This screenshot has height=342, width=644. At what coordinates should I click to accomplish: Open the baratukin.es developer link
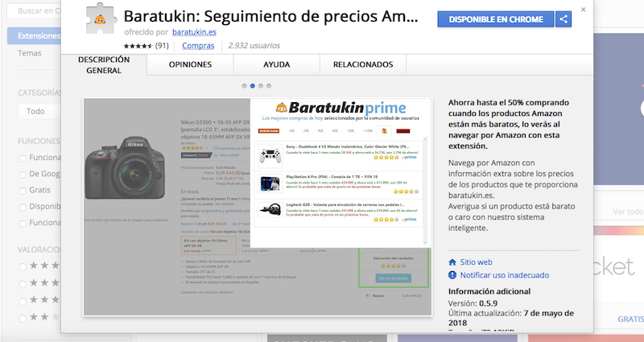coord(194,32)
